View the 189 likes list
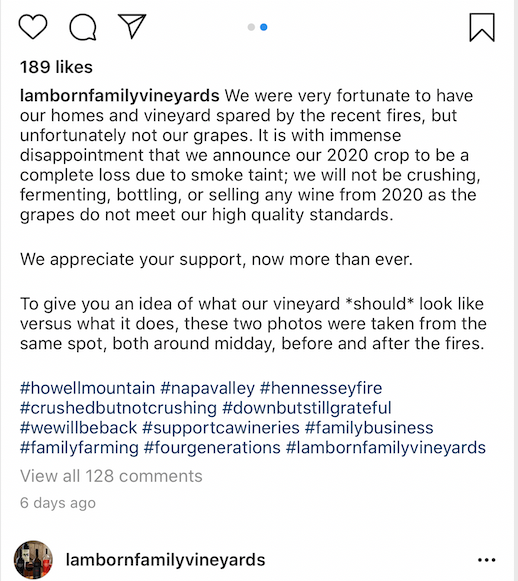 pos(56,67)
